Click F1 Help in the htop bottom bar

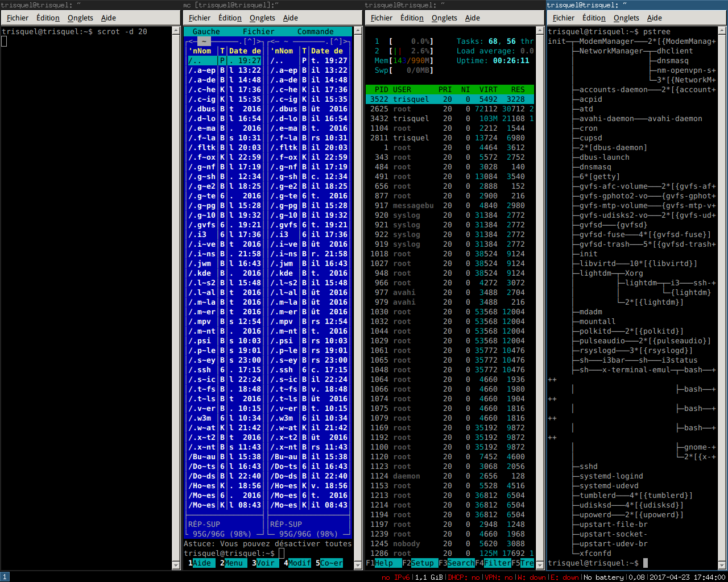[x=384, y=563]
